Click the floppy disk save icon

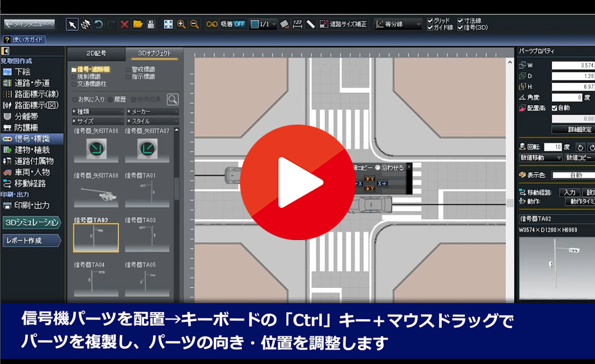pos(151,24)
